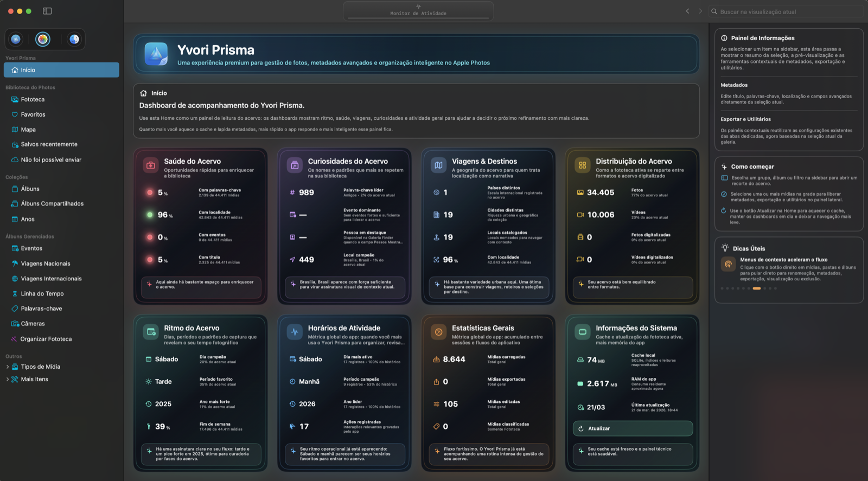The width and height of the screenshot is (868, 481).
Task: Switch to the Yvori Prisma mode icon
Action: point(16,39)
